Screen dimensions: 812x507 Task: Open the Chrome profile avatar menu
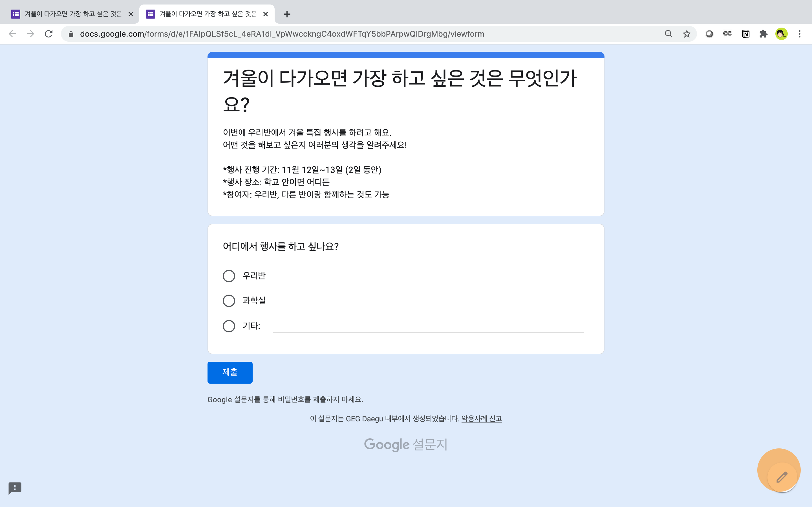tap(782, 34)
